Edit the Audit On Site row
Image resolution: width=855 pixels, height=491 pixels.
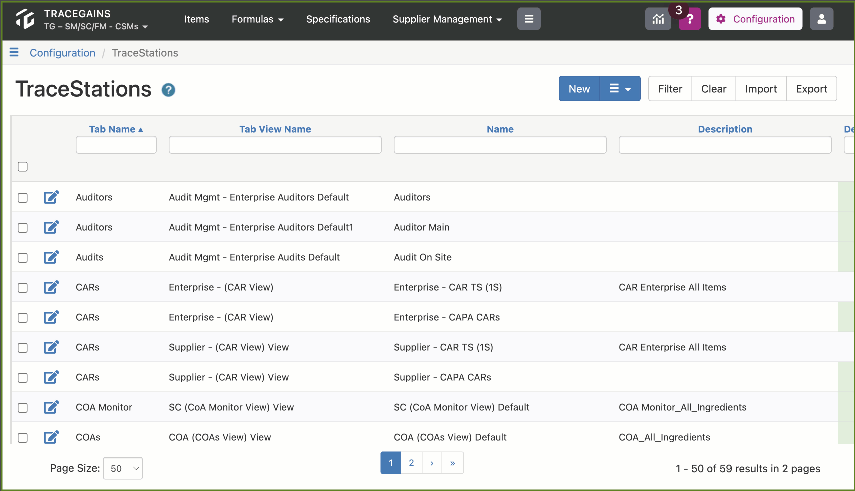point(51,257)
